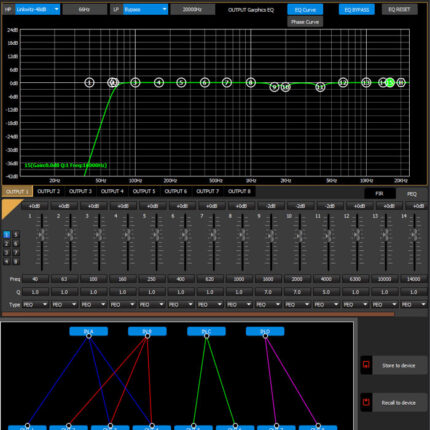Click the routing node under IN A

tap(89, 336)
